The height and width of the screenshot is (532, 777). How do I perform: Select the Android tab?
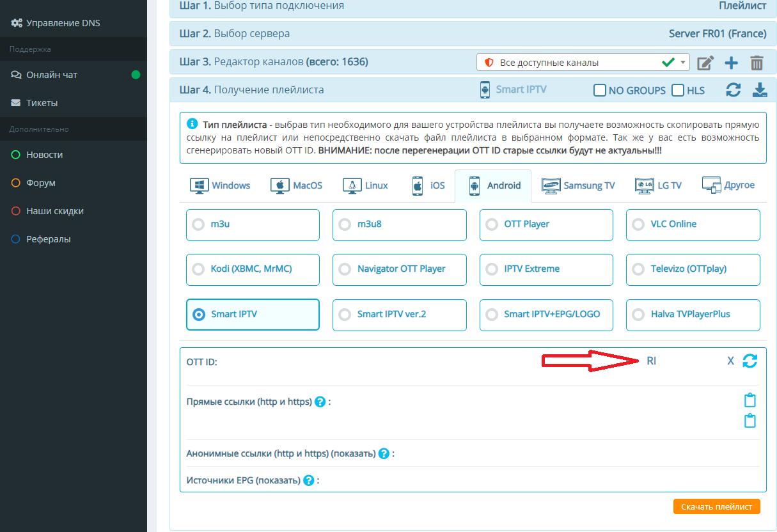point(493,185)
